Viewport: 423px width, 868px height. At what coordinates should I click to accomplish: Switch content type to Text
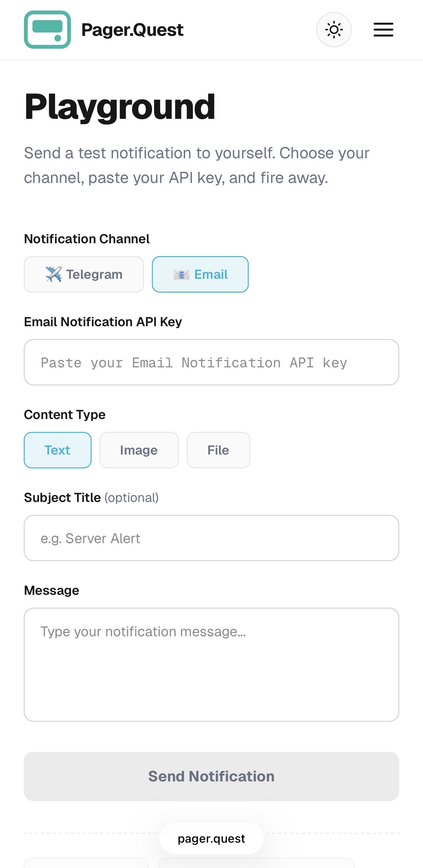[57, 450]
